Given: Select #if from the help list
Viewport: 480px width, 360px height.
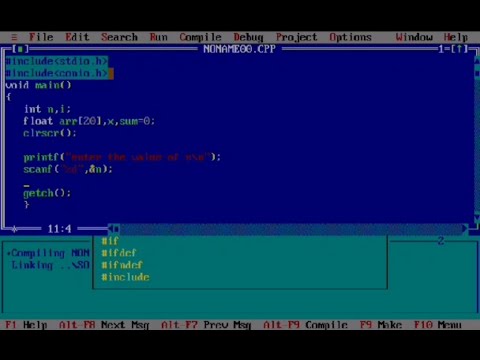Looking at the screenshot, I should point(110,241).
